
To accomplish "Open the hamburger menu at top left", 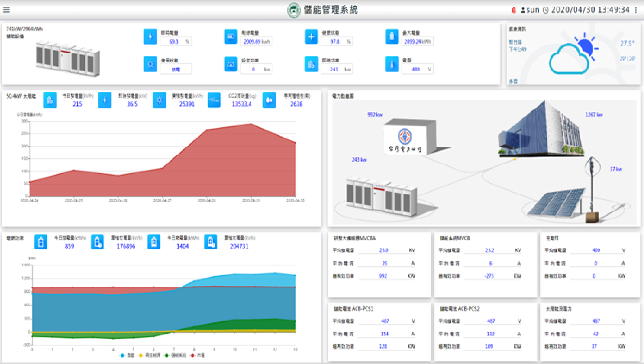I will pyautogui.click(x=6, y=10).
